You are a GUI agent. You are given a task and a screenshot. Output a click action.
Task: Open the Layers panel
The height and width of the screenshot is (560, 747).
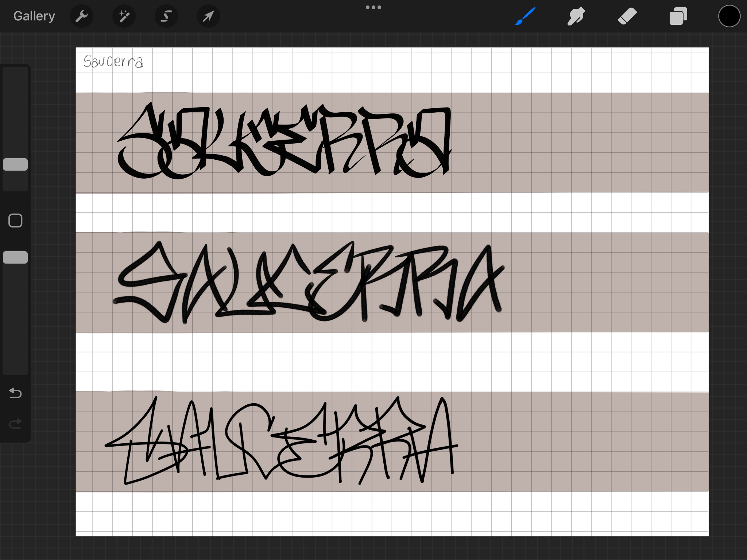tap(678, 16)
